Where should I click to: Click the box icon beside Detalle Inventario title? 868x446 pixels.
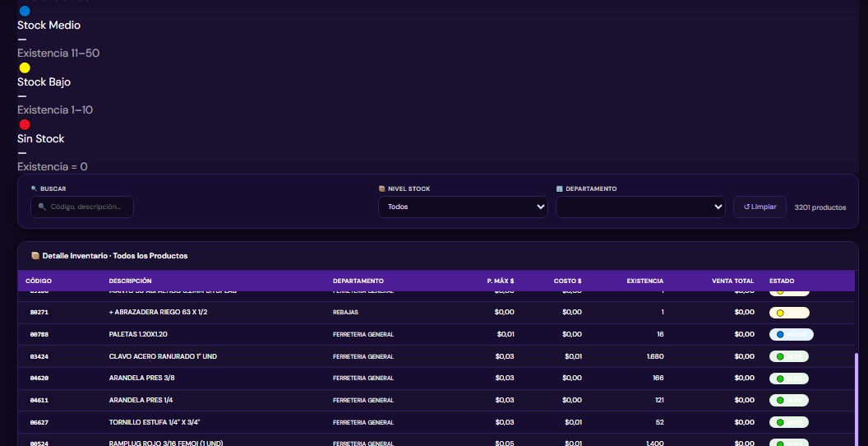click(x=35, y=256)
